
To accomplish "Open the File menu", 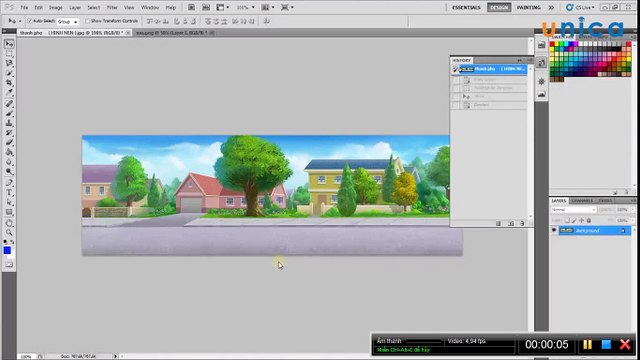I will (24, 7).
